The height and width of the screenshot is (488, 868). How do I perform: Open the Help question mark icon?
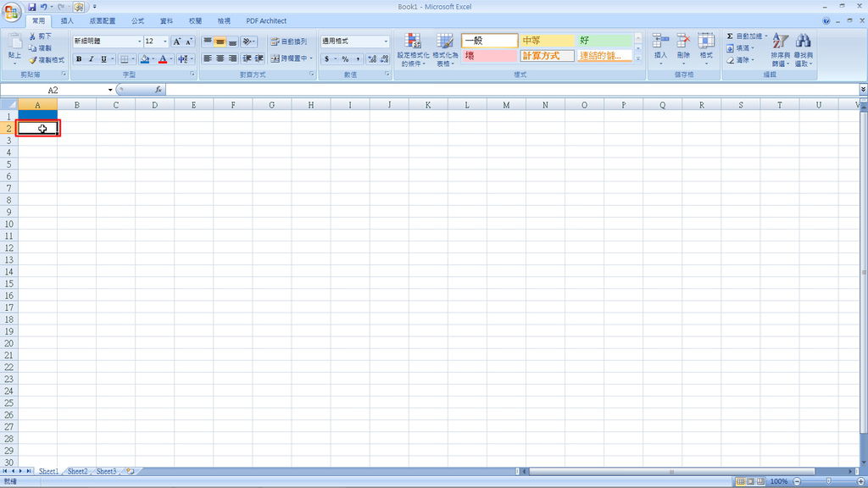pos(826,21)
